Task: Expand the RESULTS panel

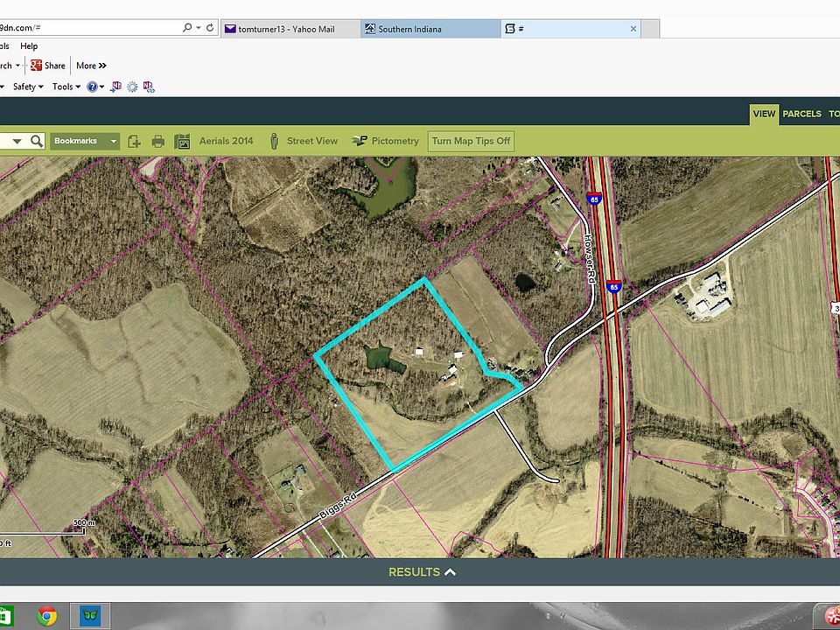Action: pos(422,572)
